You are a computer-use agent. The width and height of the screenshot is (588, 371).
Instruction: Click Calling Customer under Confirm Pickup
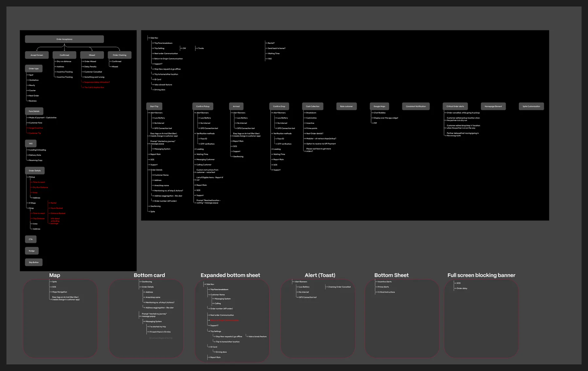point(204,165)
